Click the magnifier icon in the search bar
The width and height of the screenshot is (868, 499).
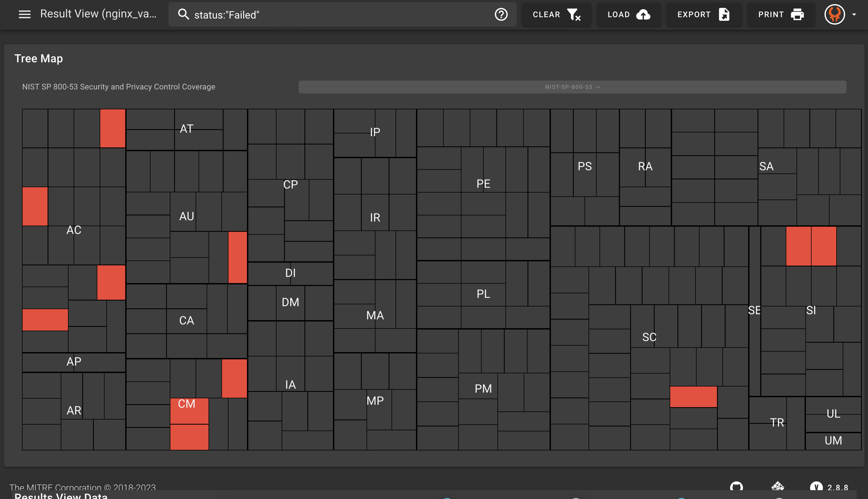[x=184, y=15]
